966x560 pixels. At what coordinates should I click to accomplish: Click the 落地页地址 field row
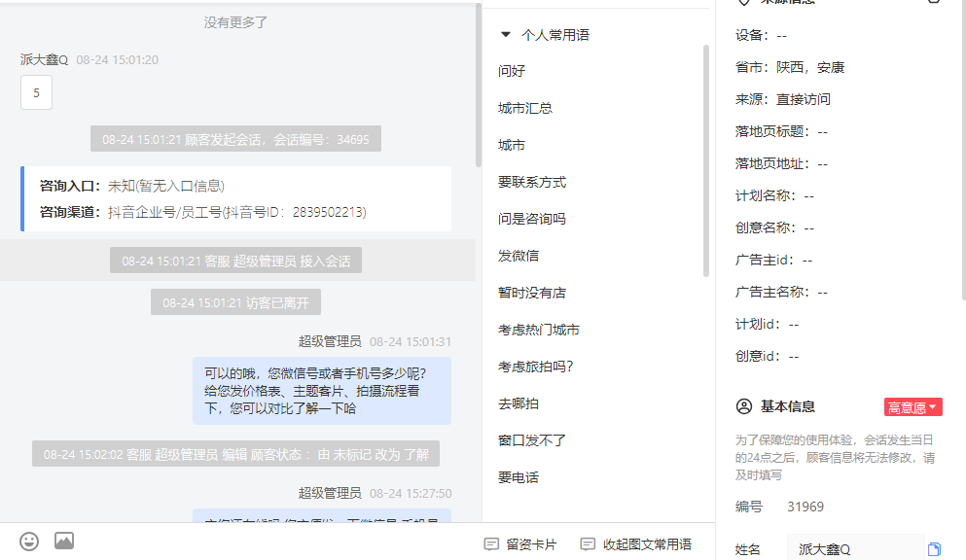tap(781, 163)
